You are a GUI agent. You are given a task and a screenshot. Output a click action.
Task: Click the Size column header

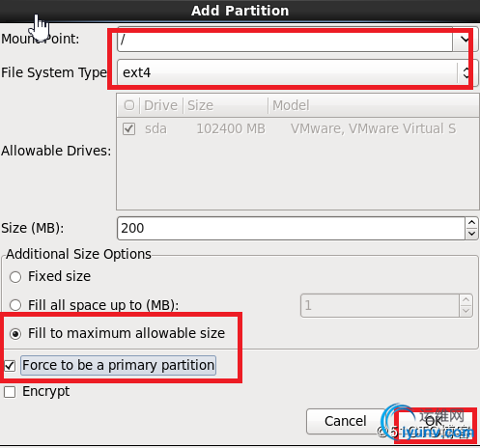click(x=225, y=105)
